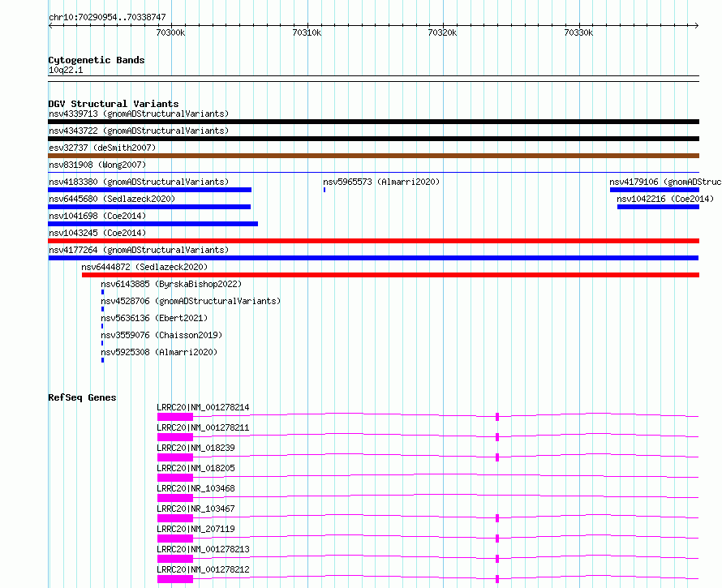The width and height of the screenshot is (722, 588).
Task: Click the chr10:70290954..70338747 coordinate label
Action: point(107,17)
